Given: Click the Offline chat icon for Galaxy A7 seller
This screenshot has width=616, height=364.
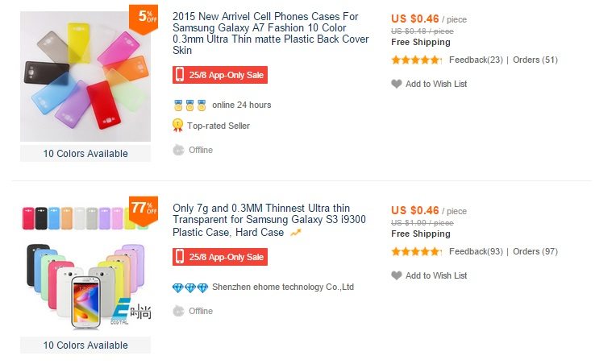Looking at the screenshot, I should 178,150.
